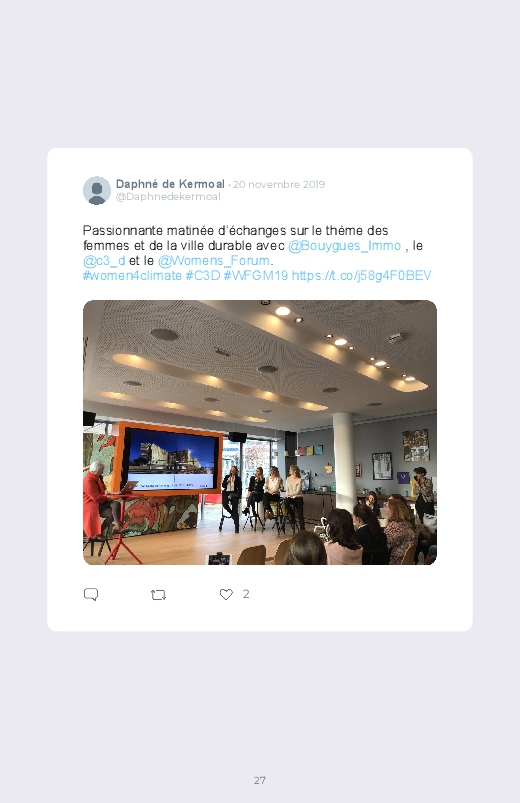520x803 pixels.
Task: Click the like count number 2
Action: point(246,594)
